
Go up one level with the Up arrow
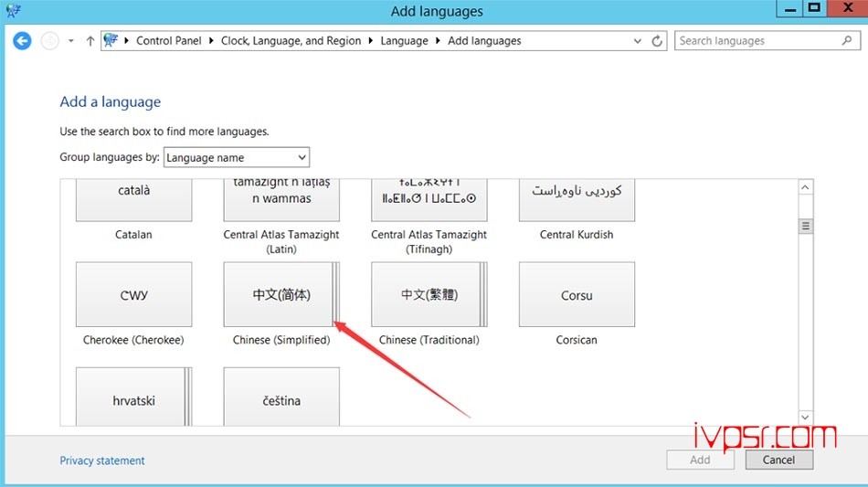[x=90, y=41]
